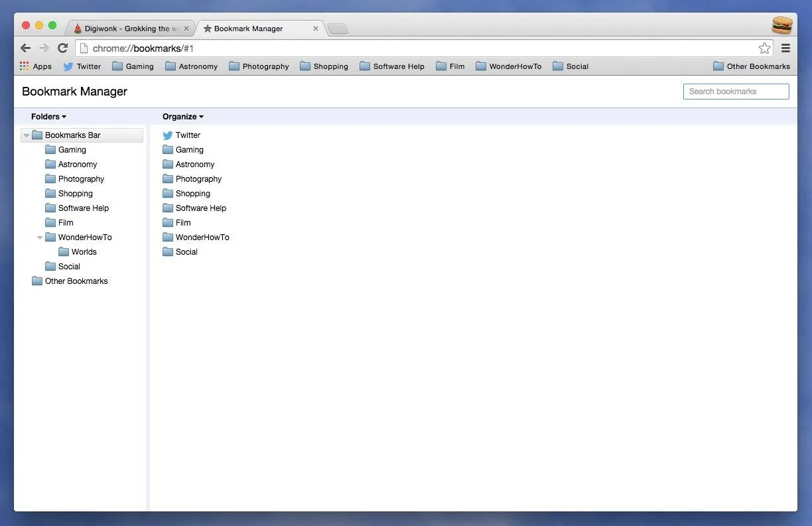Click the Photography folder icon in list

click(168, 179)
